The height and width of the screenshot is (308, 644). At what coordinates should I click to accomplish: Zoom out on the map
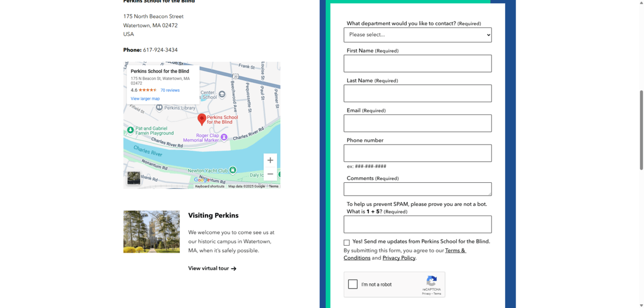tap(270, 174)
